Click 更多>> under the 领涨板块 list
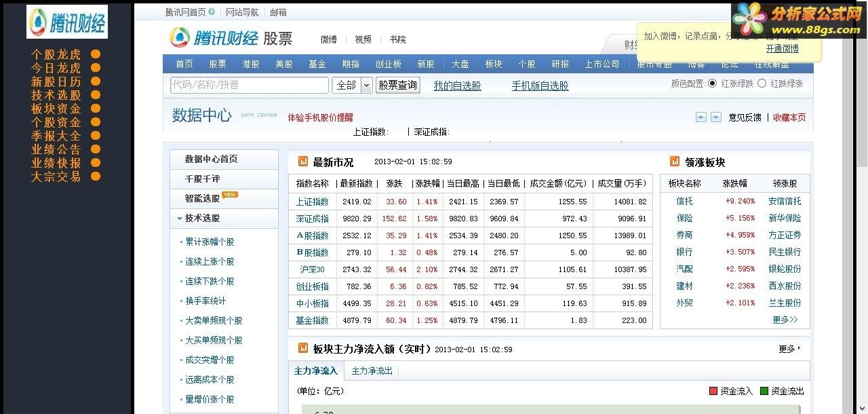 tap(785, 320)
